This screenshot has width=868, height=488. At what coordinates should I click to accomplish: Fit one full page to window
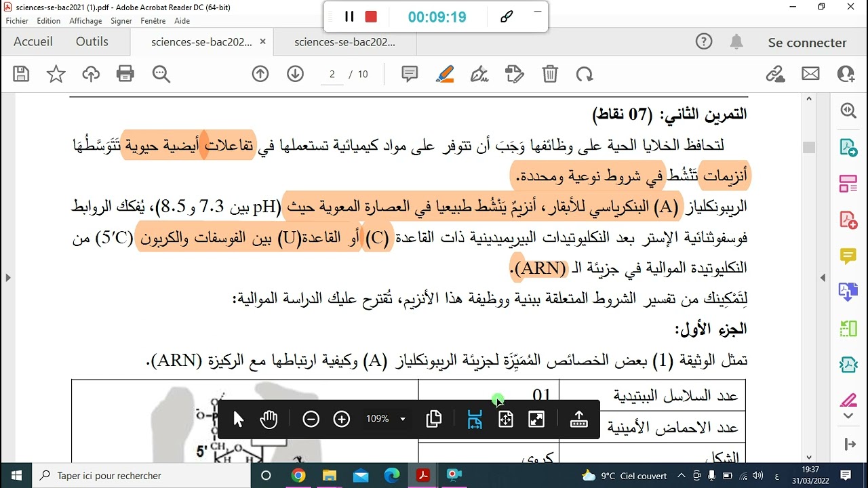505,420
